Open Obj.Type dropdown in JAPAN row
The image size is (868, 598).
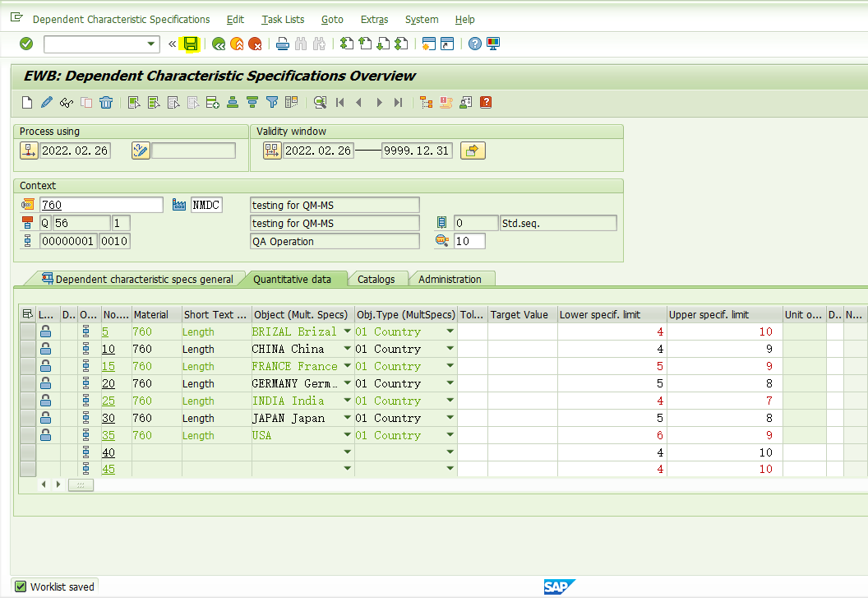[450, 418]
